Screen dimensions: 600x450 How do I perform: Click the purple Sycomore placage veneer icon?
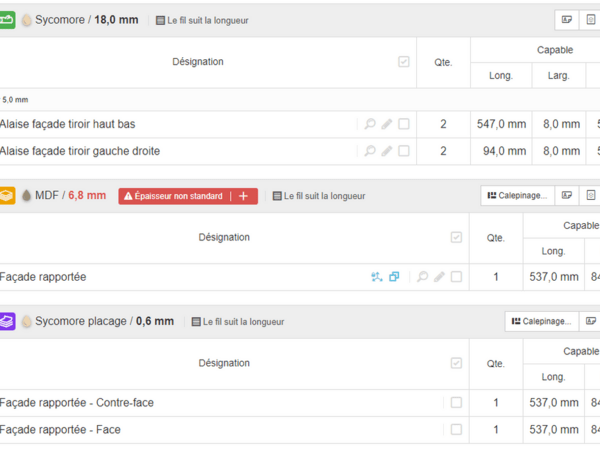[7, 321]
